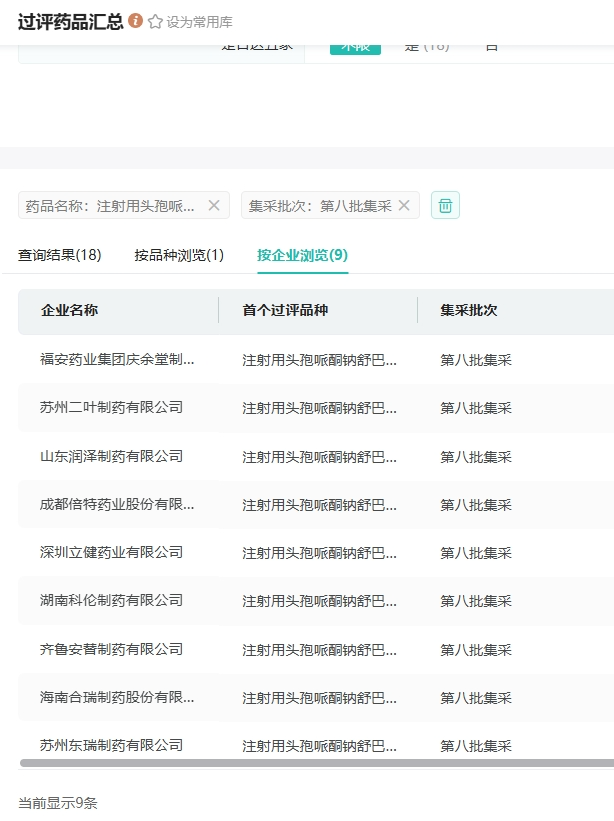This screenshot has height=821, width=614.
Task: Select the 按企业浏览(9) tab
Action: point(302,255)
